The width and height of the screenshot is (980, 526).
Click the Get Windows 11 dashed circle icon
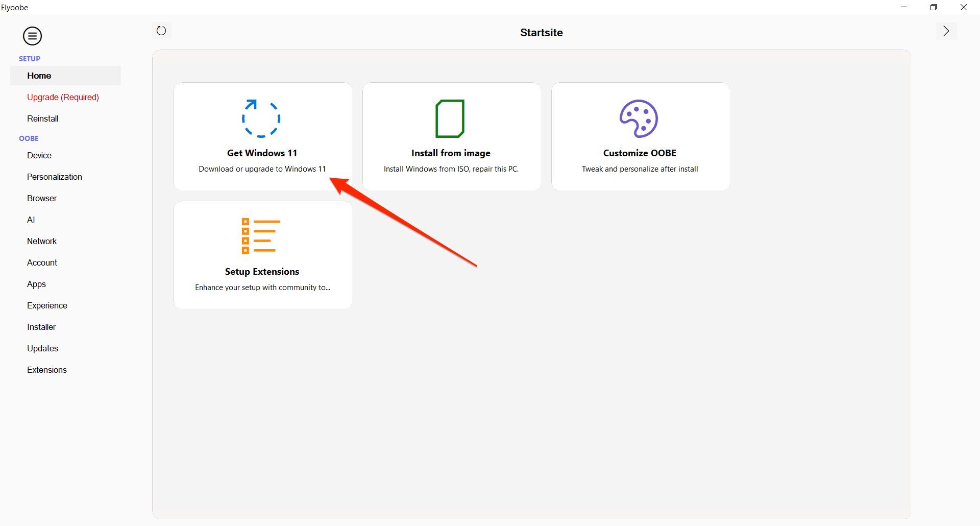[261, 118]
